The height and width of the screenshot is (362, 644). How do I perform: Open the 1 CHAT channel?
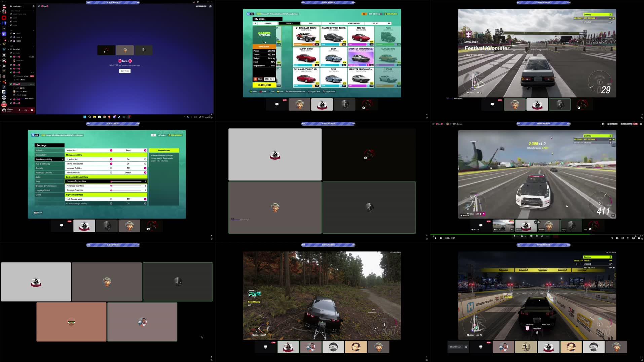[17, 33]
